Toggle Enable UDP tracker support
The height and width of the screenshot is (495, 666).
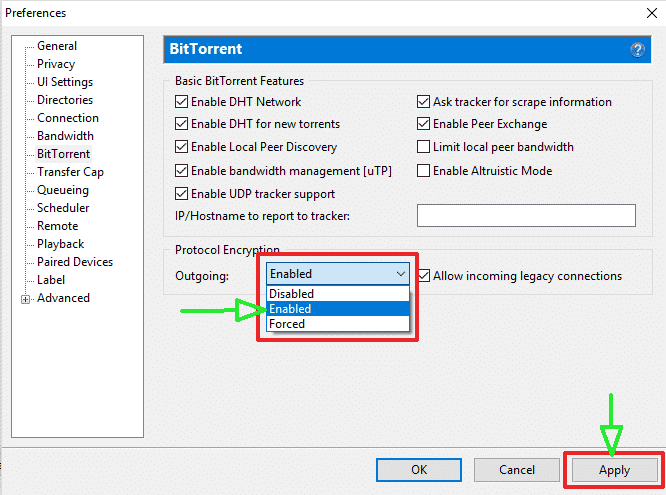point(181,194)
